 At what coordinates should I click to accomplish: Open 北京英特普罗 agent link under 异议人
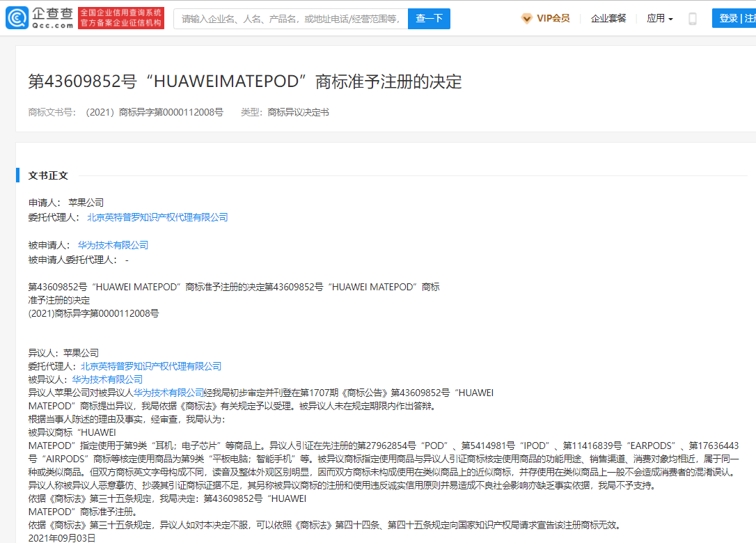[151, 366]
